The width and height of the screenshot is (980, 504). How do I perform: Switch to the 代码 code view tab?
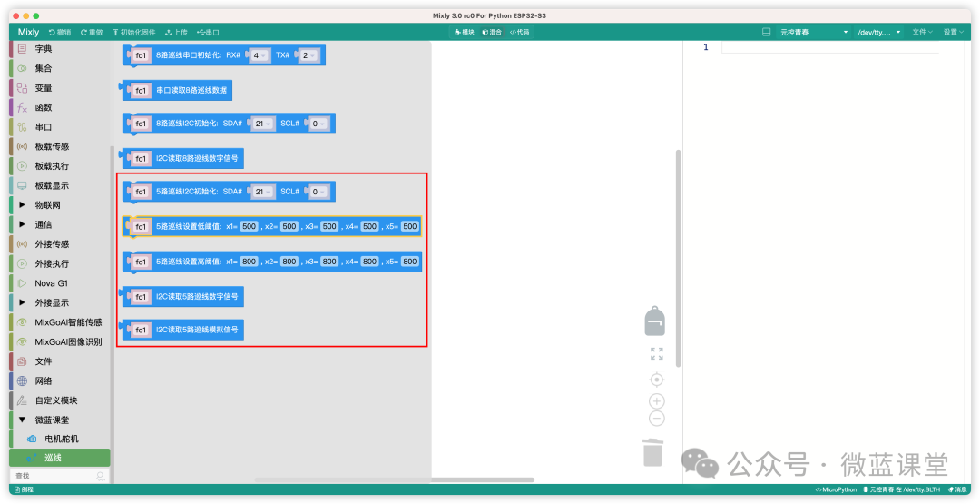[519, 32]
